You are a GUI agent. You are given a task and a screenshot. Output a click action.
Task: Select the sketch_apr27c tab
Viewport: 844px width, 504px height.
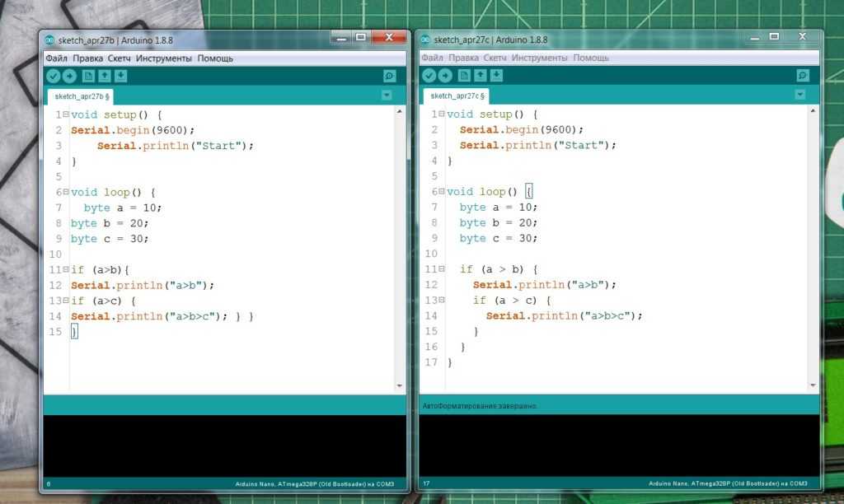click(x=457, y=96)
